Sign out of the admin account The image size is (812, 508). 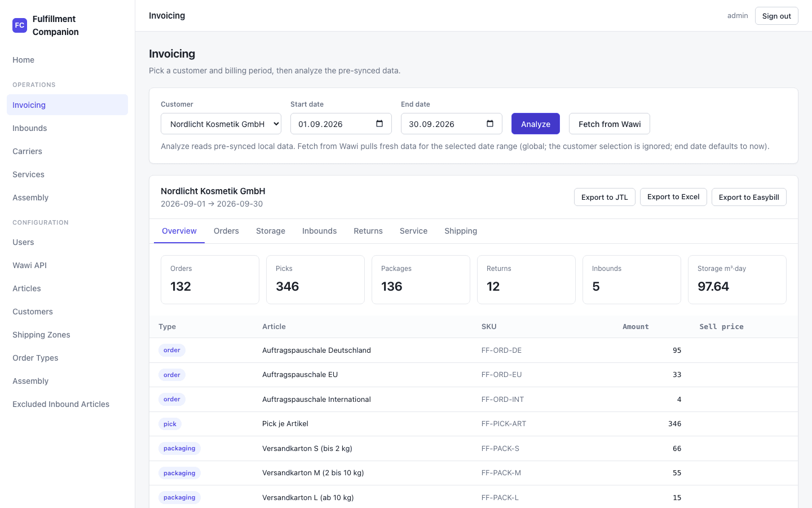coord(776,16)
